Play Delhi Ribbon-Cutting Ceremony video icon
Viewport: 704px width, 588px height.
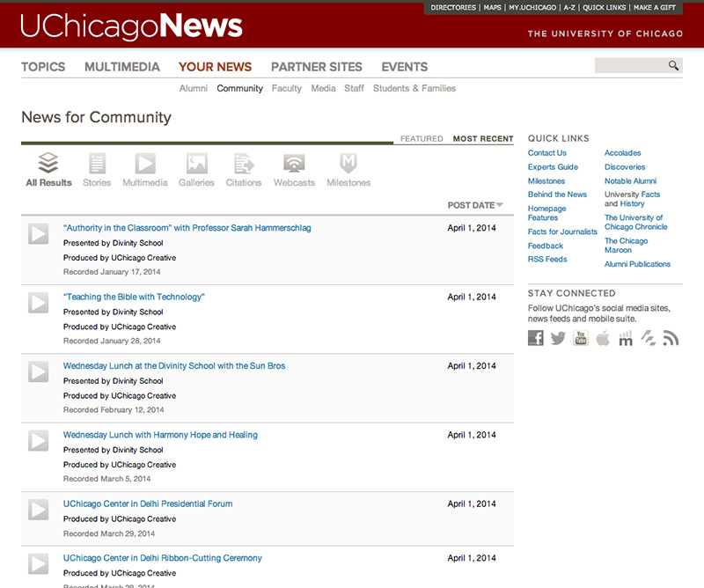point(38,563)
